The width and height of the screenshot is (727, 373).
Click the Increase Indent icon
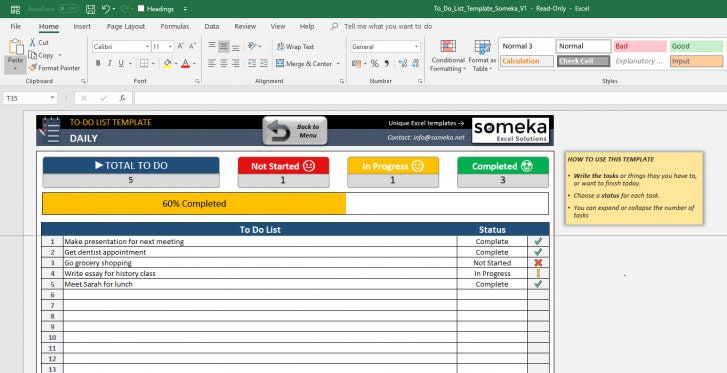tap(264, 64)
